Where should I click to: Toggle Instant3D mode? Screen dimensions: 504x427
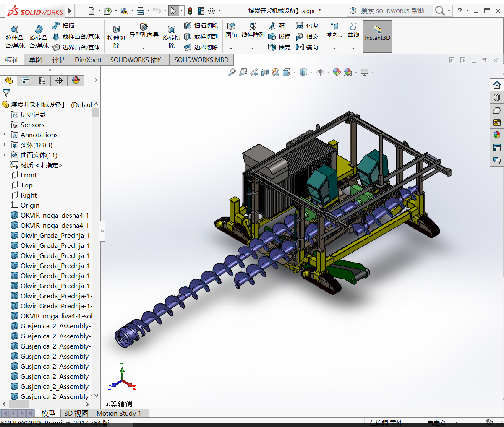click(x=377, y=36)
